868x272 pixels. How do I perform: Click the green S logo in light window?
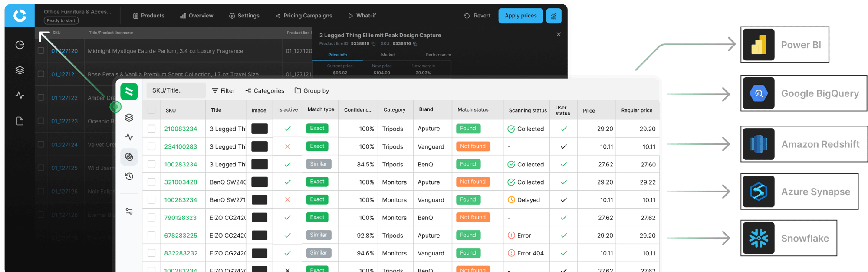click(x=129, y=91)
